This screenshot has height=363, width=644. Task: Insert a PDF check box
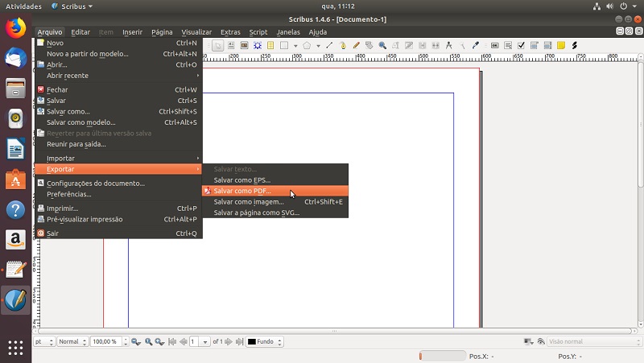(521, 46)
